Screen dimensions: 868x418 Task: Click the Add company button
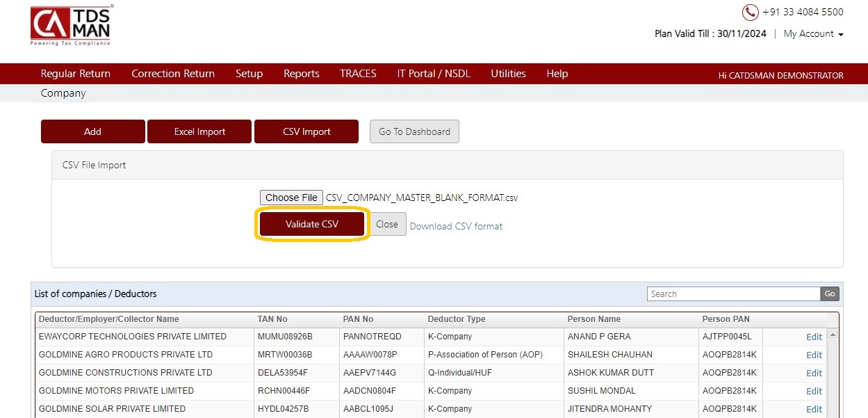click(93, 131)
